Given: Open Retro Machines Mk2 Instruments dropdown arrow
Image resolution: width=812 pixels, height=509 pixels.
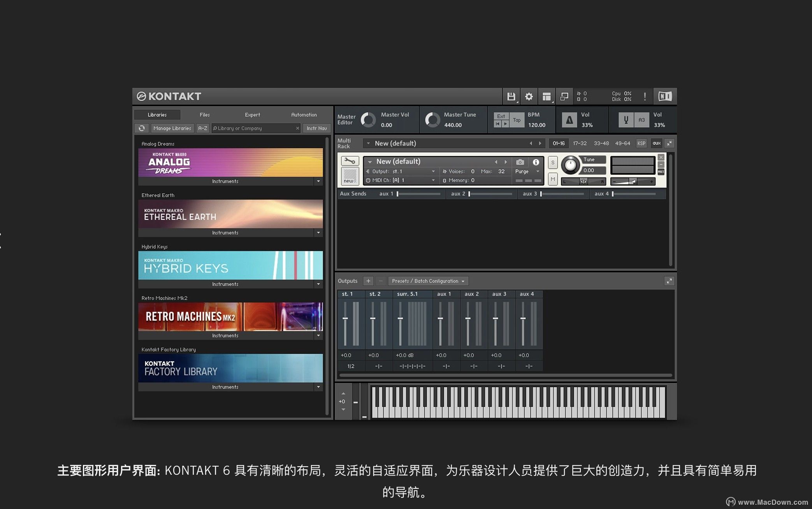Looking at the screenshot, I should coord(318,335).
